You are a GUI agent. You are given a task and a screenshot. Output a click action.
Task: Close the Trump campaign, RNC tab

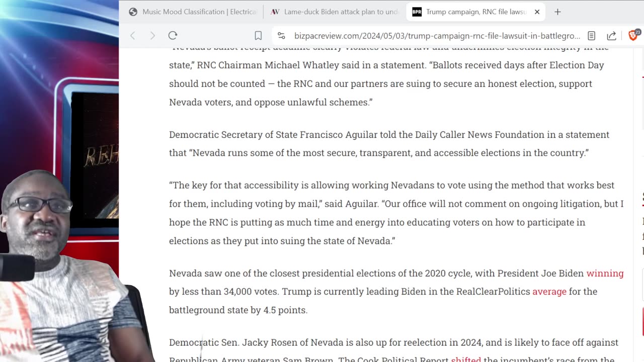click(x=537, y=12)
